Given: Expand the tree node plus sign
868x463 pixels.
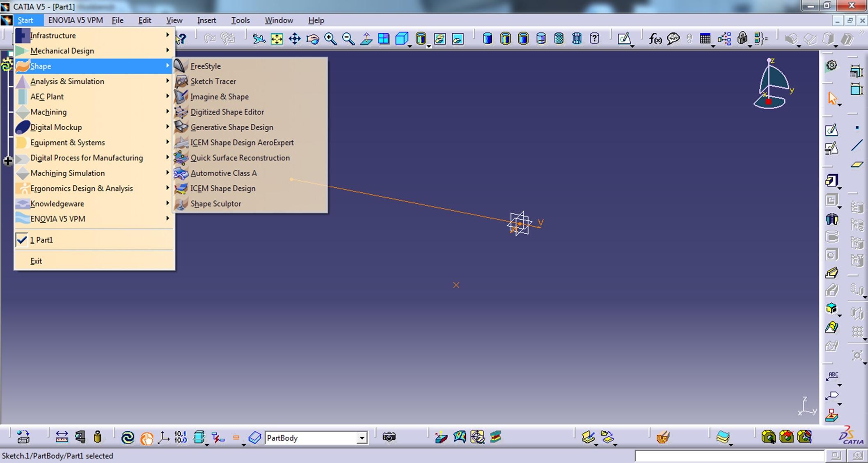Looking at the screenshot, I should click(8, 161).
